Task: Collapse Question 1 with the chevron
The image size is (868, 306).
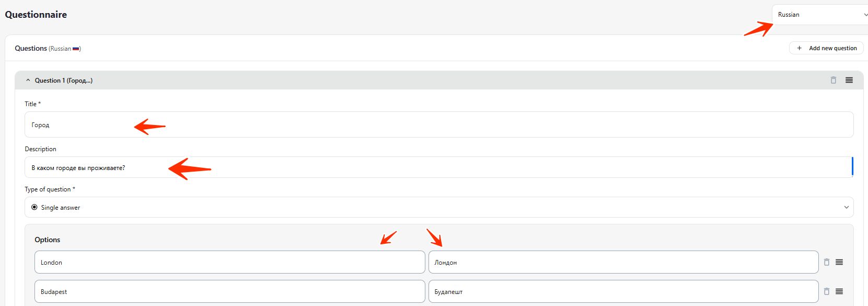Action: pos(28,81)
